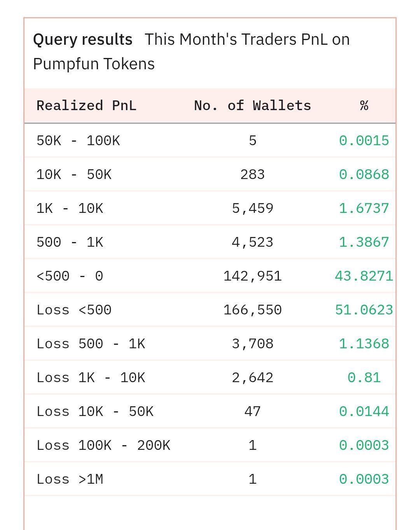Select the 2,642 wallet count cell
Viewport: 420px width, 530px height.
tap(252, 377)
